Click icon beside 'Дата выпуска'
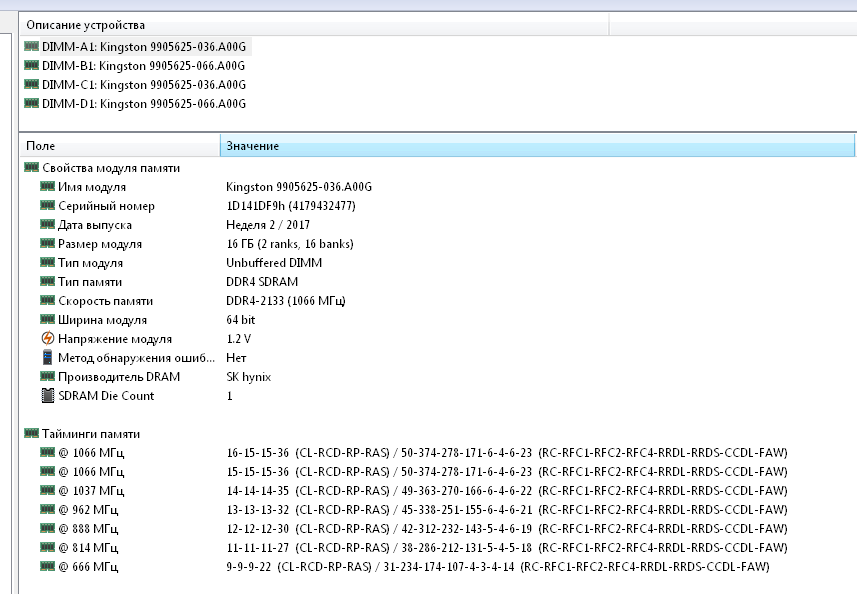This screenshot has height=594, width=857. [48, 225]
